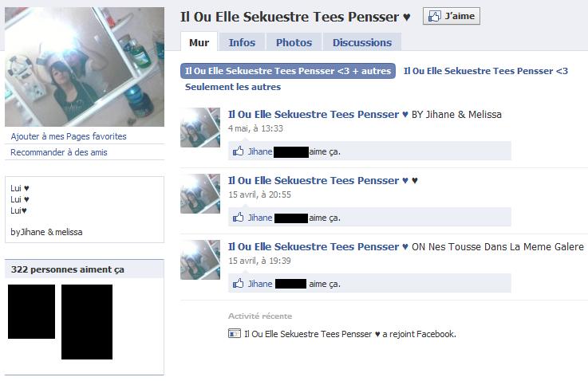Image resolution: width=588 pixels, height=381 pixels.
Task: Click the avatar thumbnail of the 20:55 post
Action: click(200, 194)
